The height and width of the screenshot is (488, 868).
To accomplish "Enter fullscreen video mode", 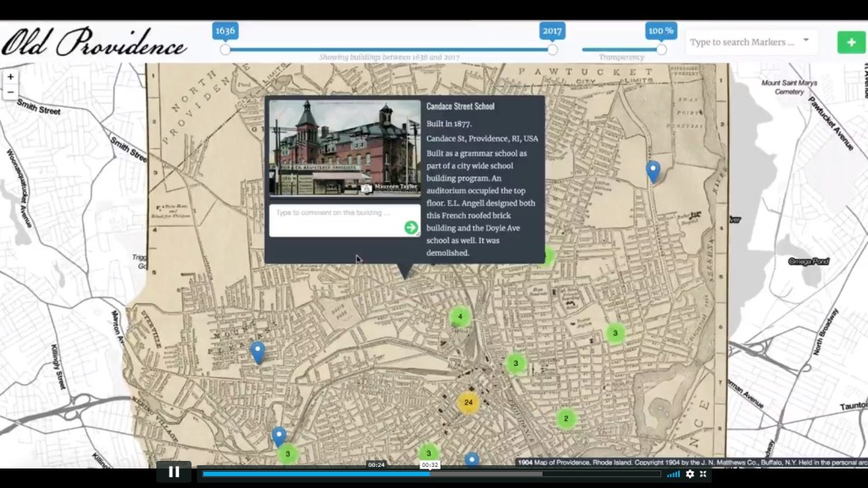I will pos(704,474).
